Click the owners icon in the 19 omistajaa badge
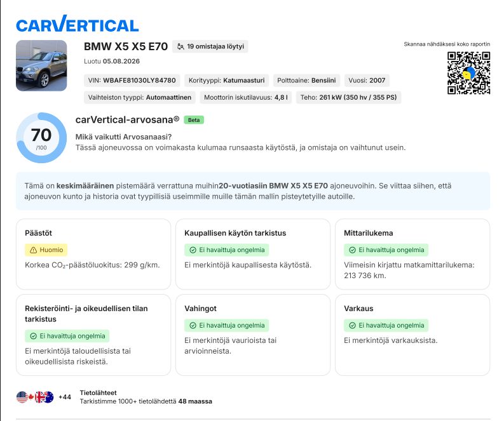 (x=180, y=46)
